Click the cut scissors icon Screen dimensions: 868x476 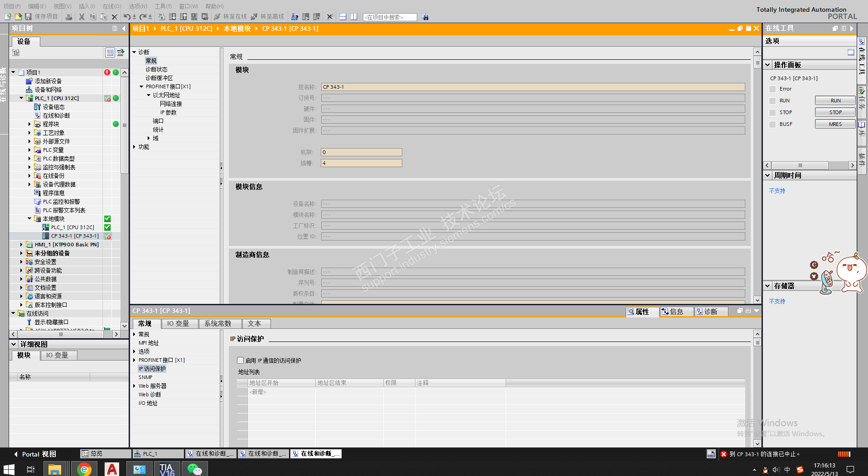[x=82, y=17]
